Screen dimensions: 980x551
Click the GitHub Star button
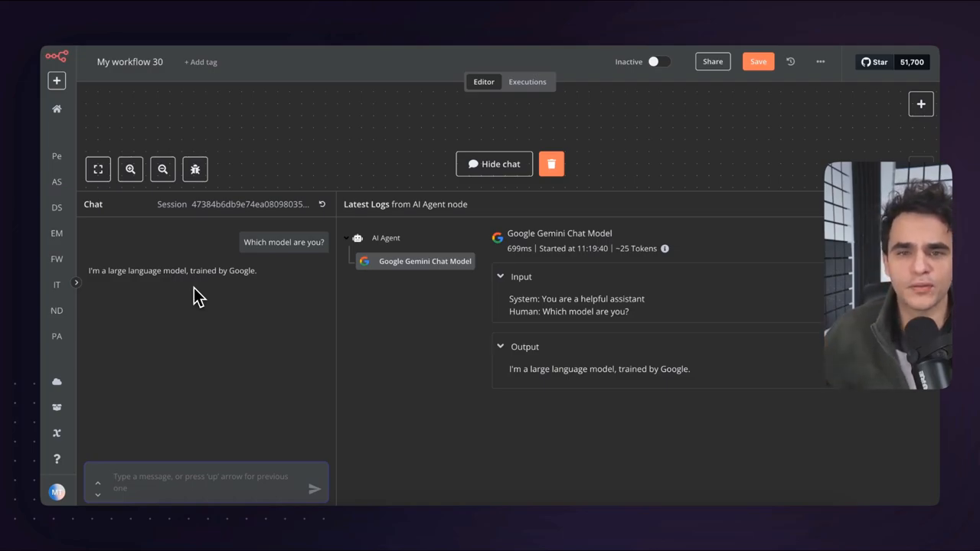pyautogui.click(x=874, y=62)
